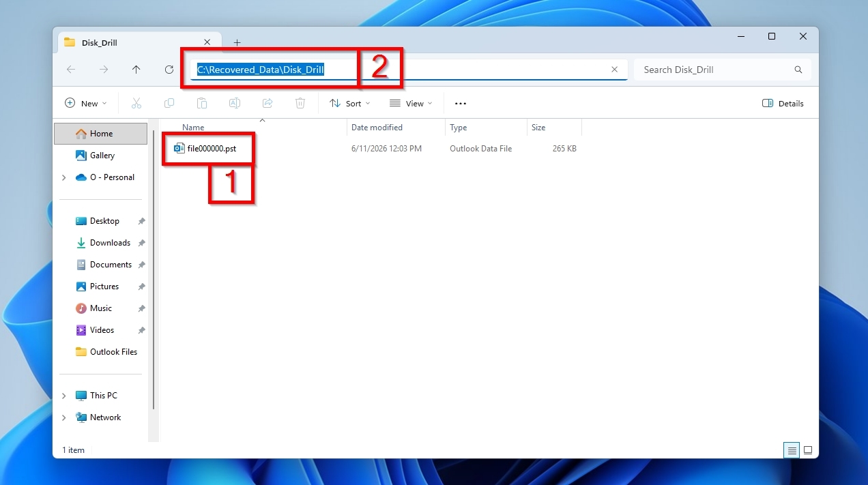This screenshot has height=485, width=868.
Task: Refresh the current folder view
Action: tap(169, 70)
